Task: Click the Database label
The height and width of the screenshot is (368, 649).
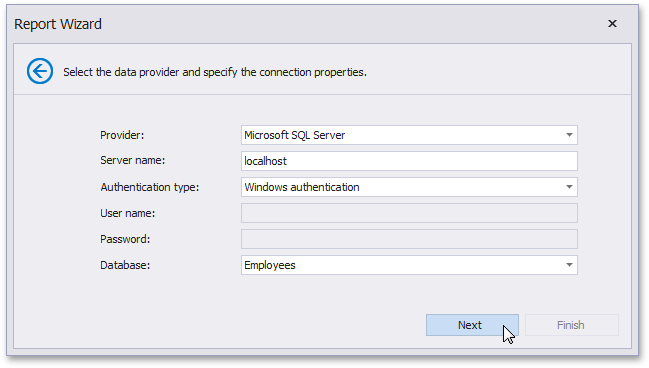Action: coord(125,265)
